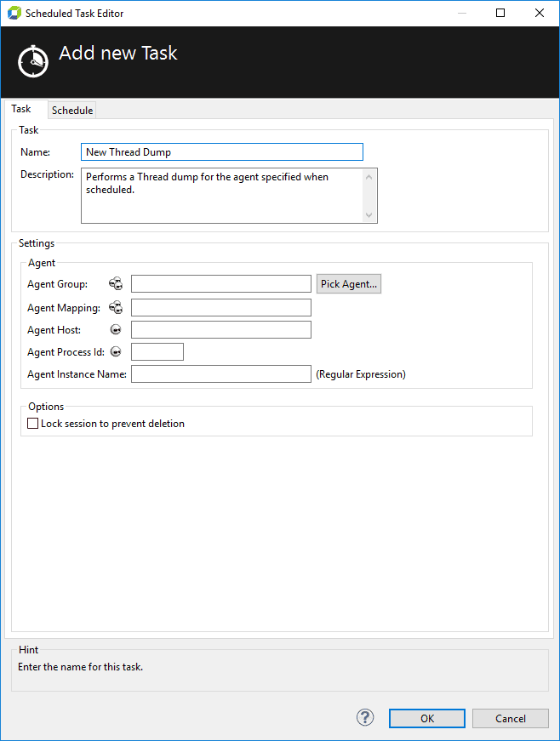
Task: Click the (Regular Expression) label
Action: [x=361, y=374]
